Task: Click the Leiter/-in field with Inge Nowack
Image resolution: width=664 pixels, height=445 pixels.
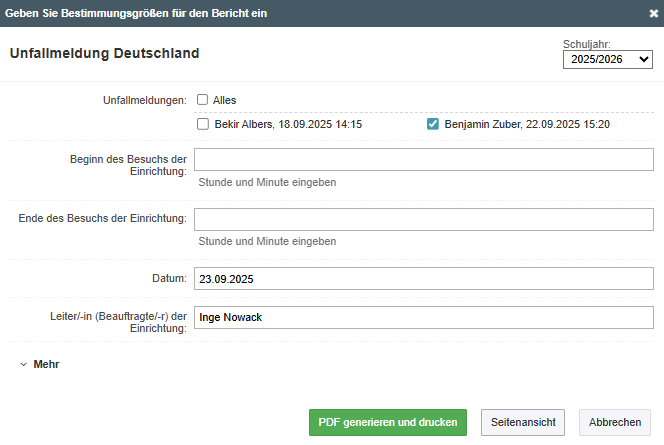Action: click(x=424, y=318)
